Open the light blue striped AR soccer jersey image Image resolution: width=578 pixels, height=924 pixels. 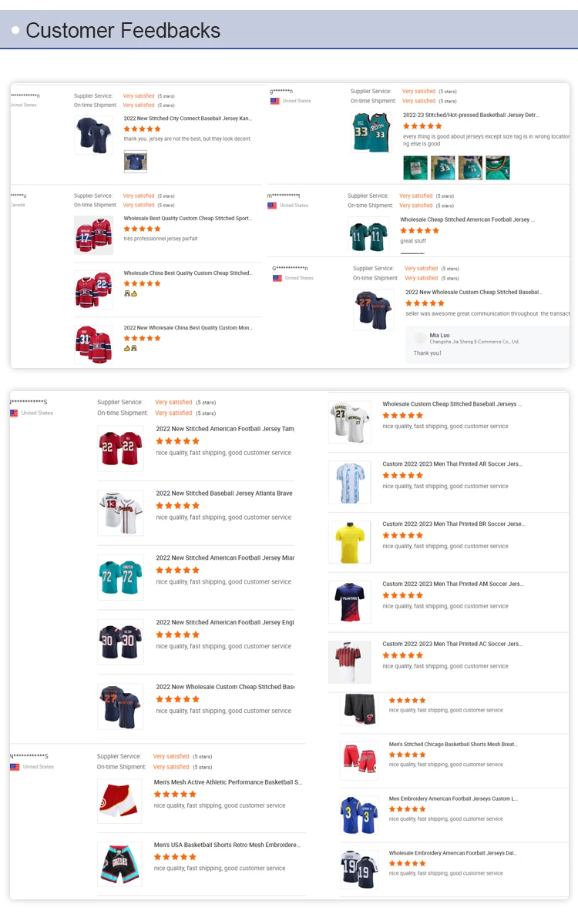350,483
